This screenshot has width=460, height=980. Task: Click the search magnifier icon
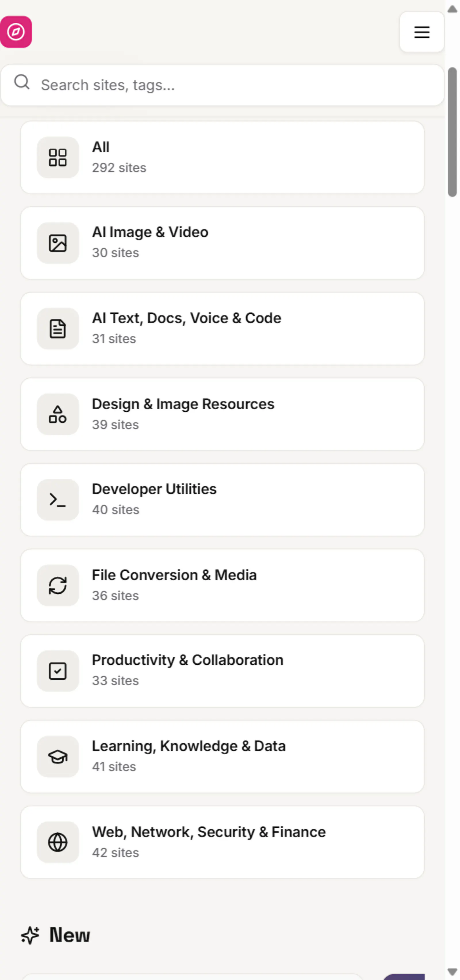[x=22, y=82]
